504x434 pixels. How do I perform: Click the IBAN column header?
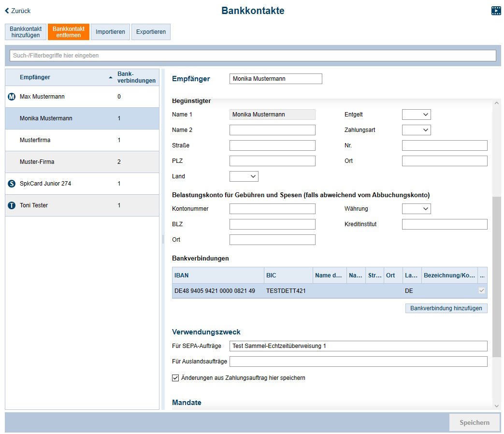[x=218, y=275]
